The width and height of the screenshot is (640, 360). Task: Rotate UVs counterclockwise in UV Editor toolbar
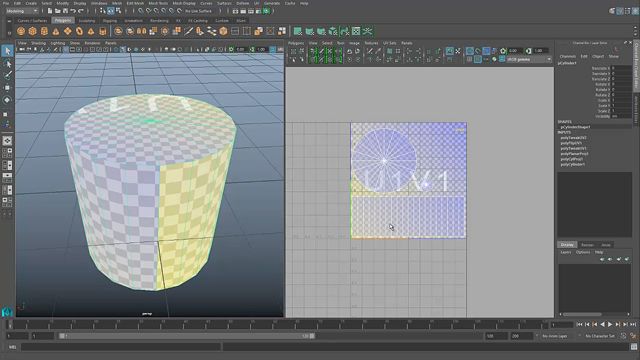pyautogui.click(x=349, y=51)
